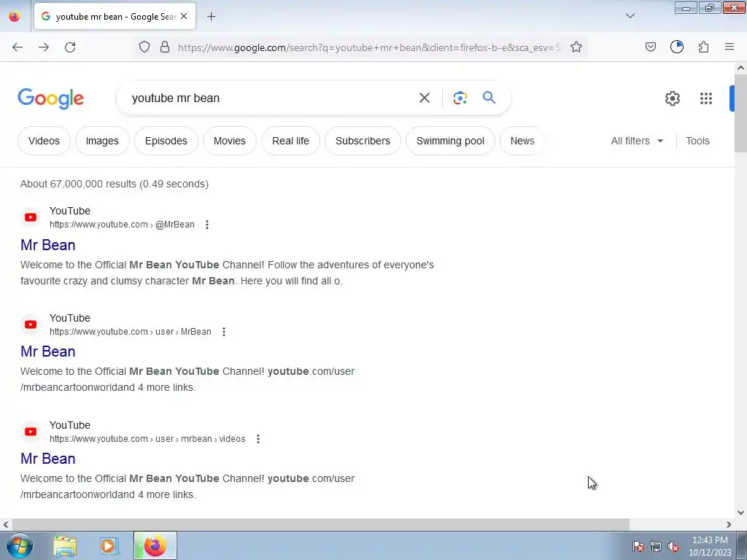
Task: Reload the current page
Action: (70, 47)
